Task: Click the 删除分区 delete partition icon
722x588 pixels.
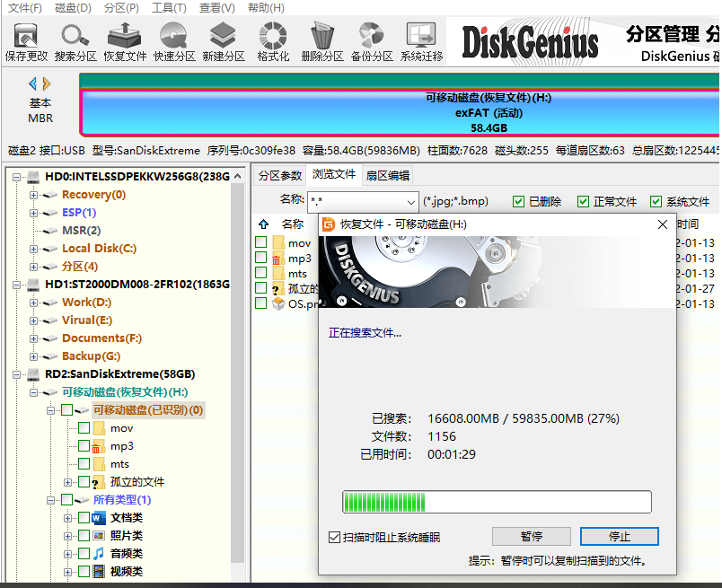Action: click(322, 42)
